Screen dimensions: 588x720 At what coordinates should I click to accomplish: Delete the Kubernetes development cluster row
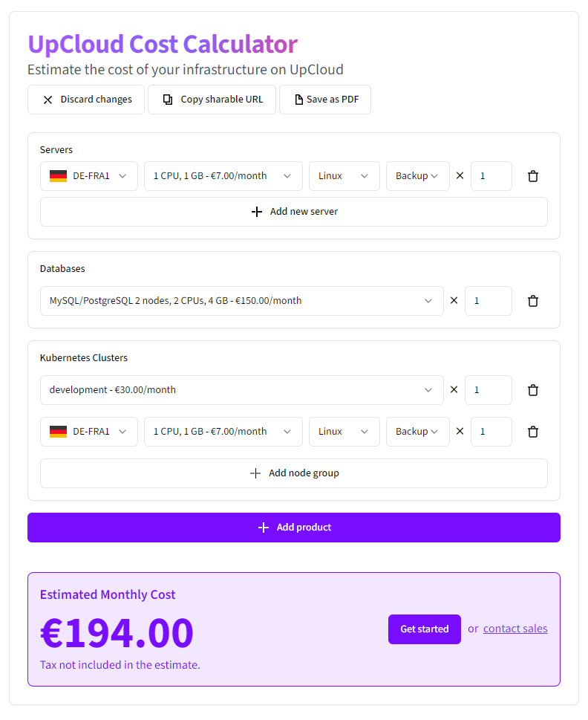click(532, 390)
